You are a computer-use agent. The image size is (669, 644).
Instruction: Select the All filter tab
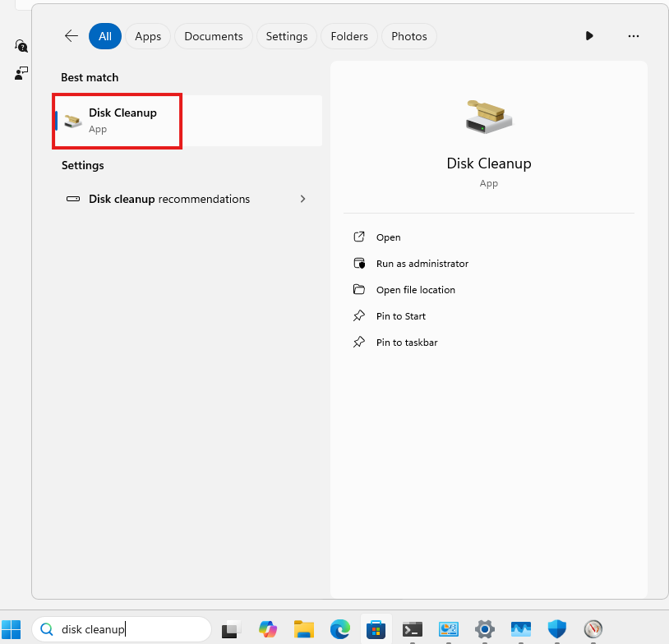(x=105, y=36)
